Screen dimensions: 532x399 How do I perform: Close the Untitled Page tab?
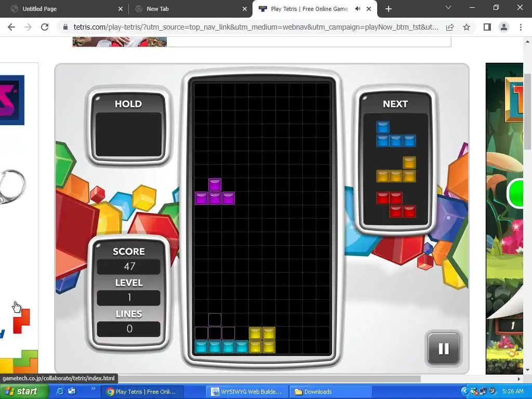(x=121, y=9)
